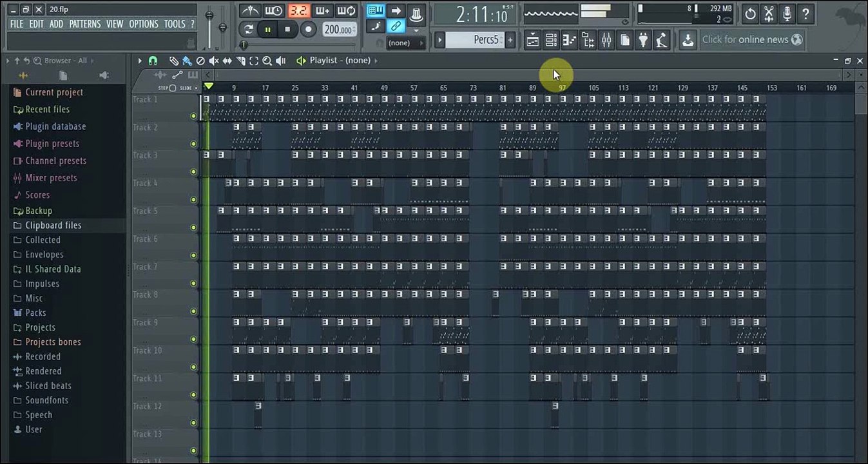Screen dimensions: 868x464
Task: Toggle the link/group chain button
Action: pyautogui.click(x=396, y=26)
